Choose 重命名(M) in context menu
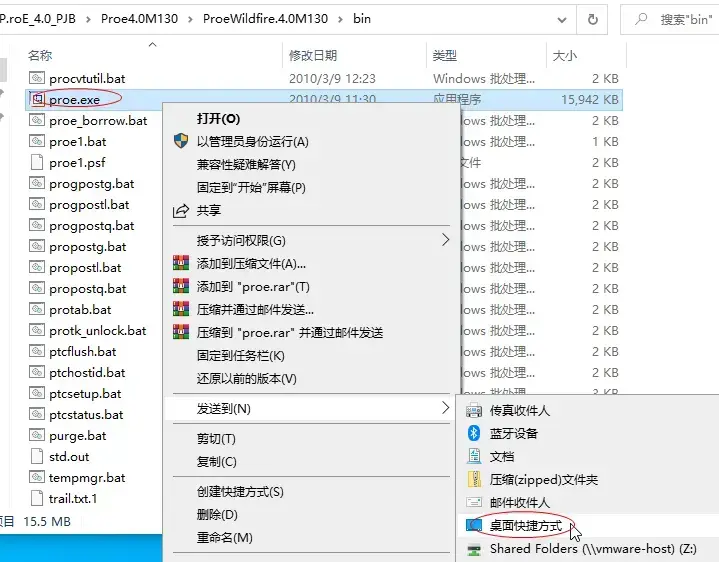Viewport: 719px width, 562px height. click(x=312, y=537)
